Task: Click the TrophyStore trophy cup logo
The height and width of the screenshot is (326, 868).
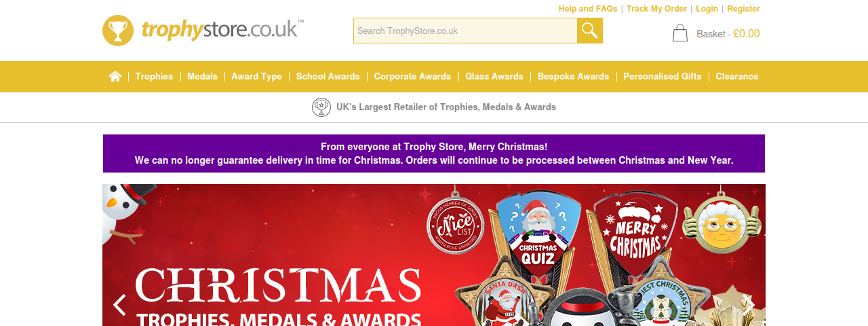Action: (118, 31)
